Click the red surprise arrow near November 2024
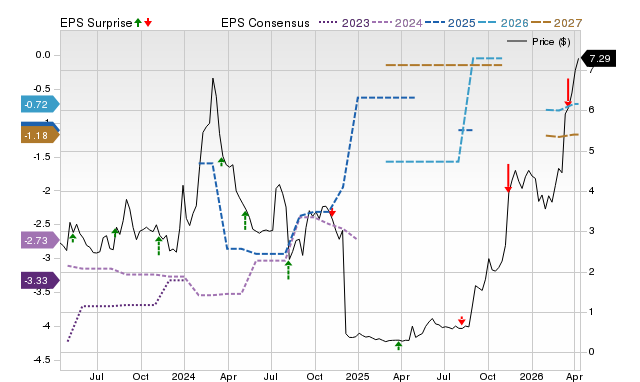The width and height of the screenshot is (640, 382). pos(332,212)
